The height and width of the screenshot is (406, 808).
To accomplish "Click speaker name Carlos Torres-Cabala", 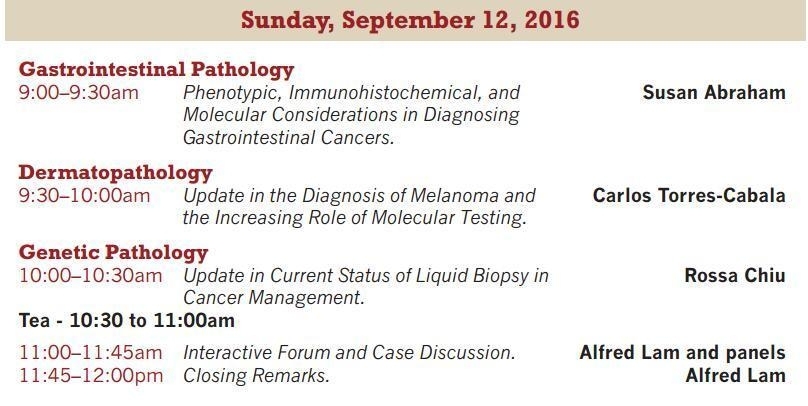I will point(689,196).
